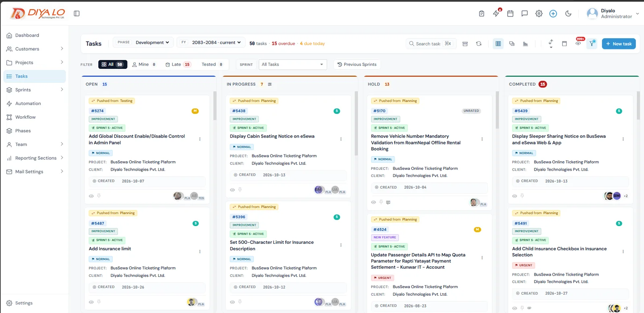Image resolution: width=644 pixels, height=313 pixels.
Task: Open lightning bolt notifications with red badge
Action: [x=496, y=13]
